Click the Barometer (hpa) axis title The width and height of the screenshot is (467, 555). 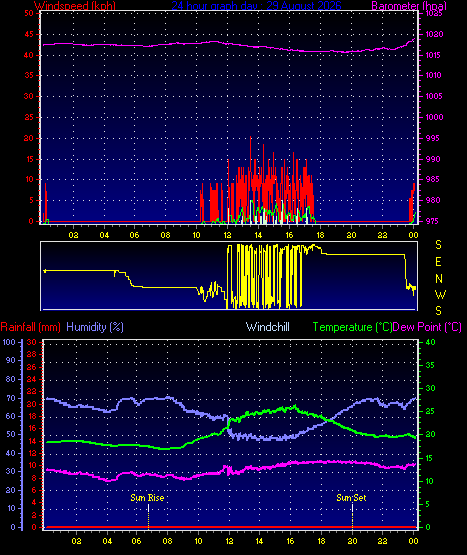pyautogui.click(x=409, y=5)
